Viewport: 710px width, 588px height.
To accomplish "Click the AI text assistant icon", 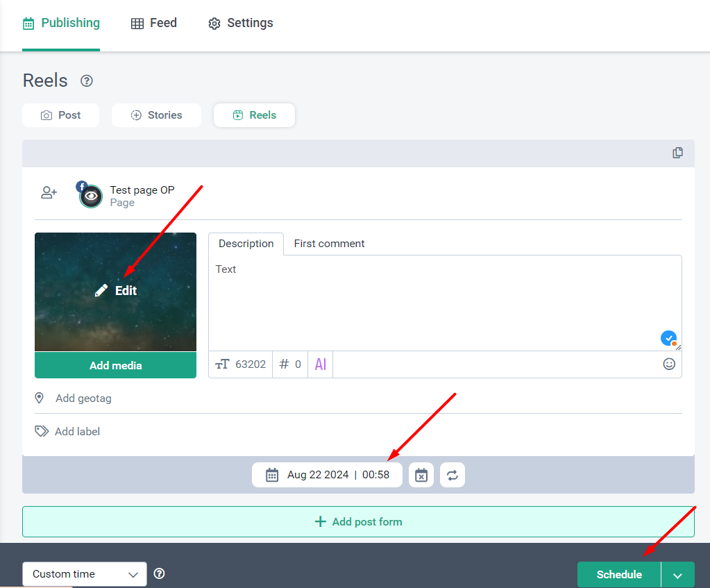I will pyautogui.click(x=320, y=364).
